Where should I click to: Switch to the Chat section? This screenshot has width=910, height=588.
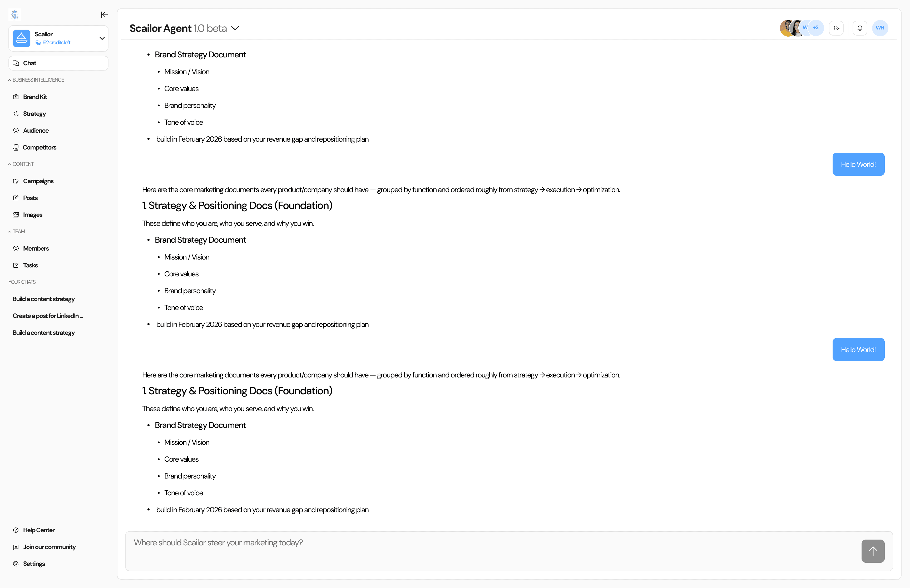[x=58, y=63]
